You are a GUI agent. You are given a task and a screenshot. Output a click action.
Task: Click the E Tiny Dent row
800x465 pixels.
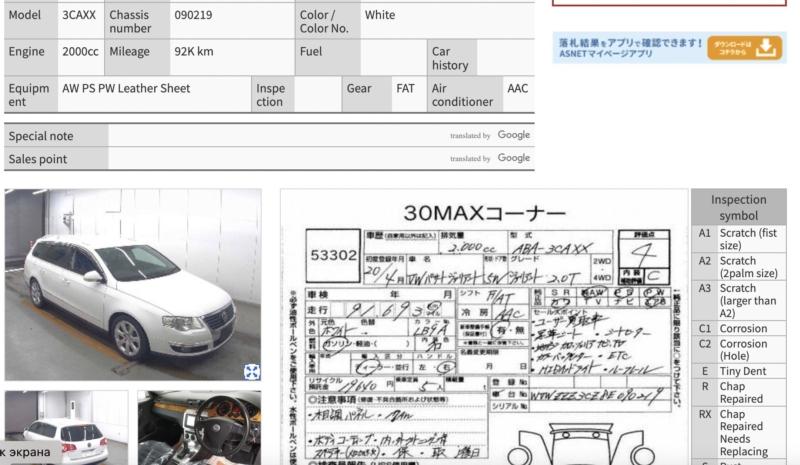click(x=739, y=371)
